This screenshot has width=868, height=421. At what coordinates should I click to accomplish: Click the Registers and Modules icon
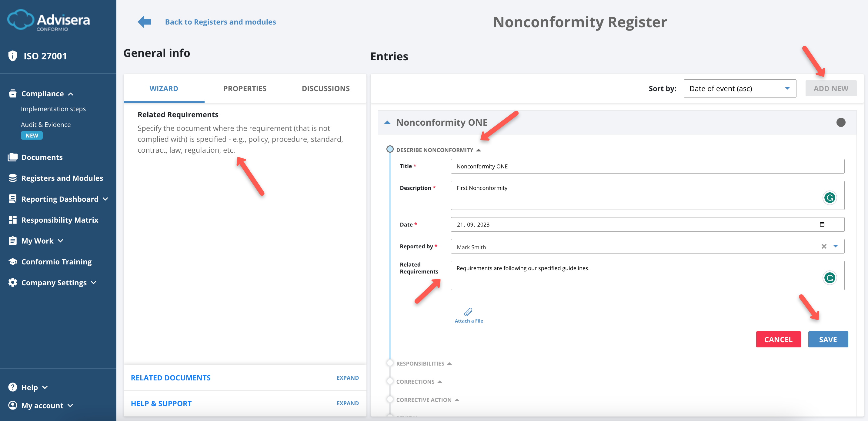point(12,178)
